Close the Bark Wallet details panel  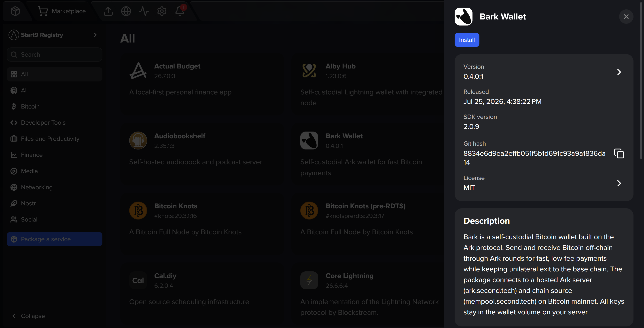pos(626,17)
